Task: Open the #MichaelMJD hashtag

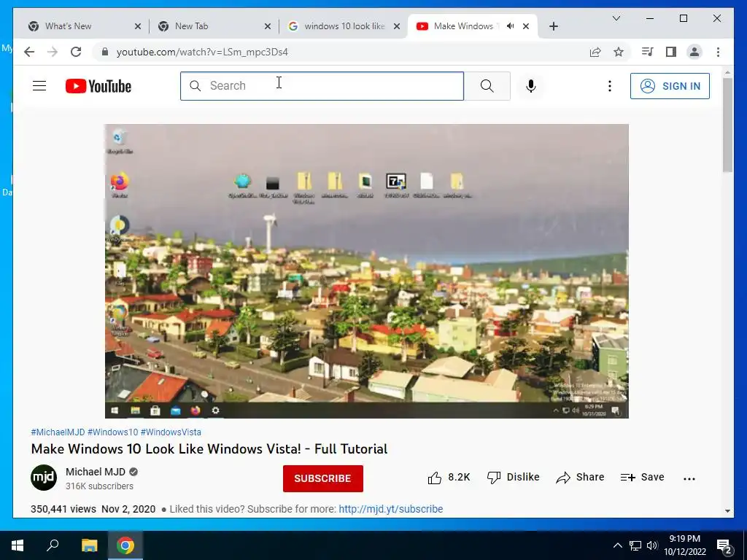Action: coord(58,432)
